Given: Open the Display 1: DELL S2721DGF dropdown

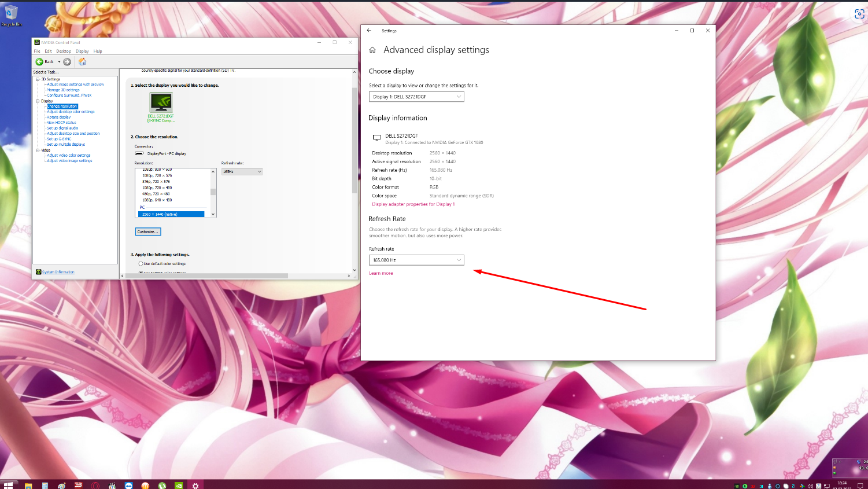Looking at the screenshot, I should (416, 97).
